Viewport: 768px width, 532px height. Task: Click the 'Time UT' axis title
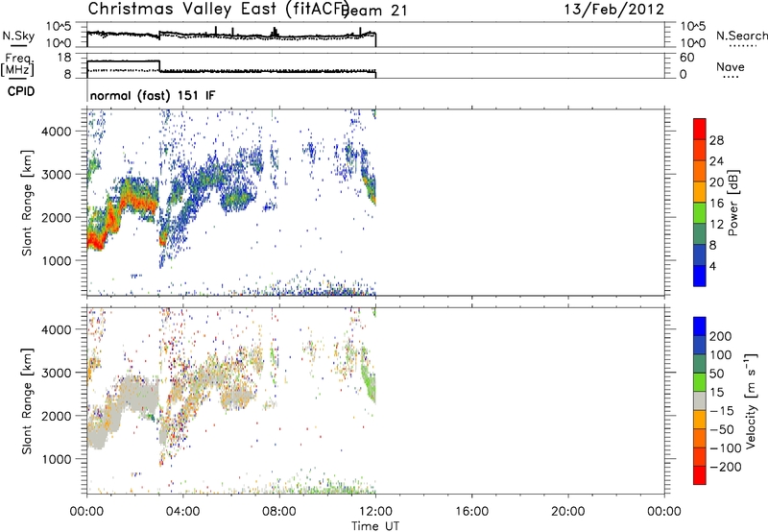tap(375, 526)
